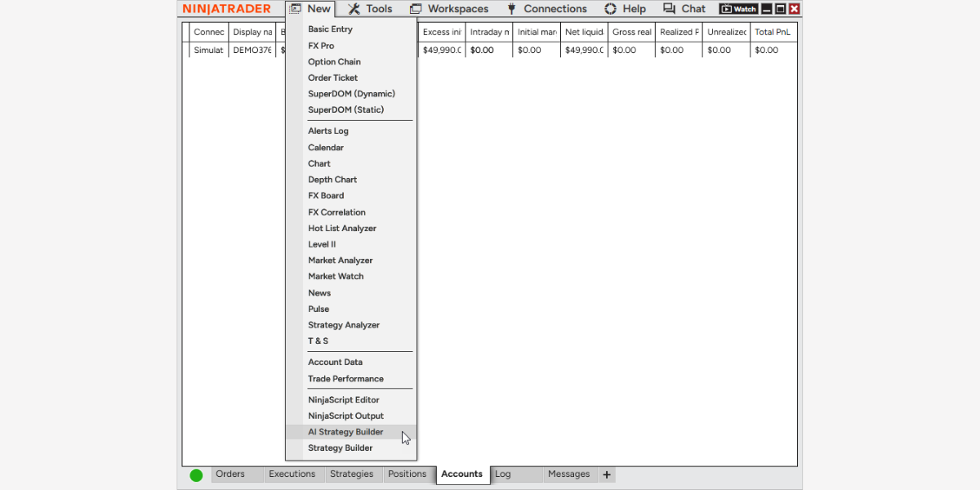Click the $49,990 net liquidation cell
This screenshot has height=490, width=980.
pyautogui.click(x=584, y=50)
